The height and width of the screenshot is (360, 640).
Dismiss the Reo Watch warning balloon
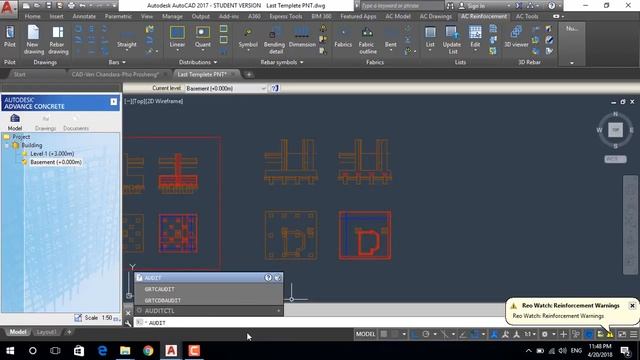coord(632,305)
